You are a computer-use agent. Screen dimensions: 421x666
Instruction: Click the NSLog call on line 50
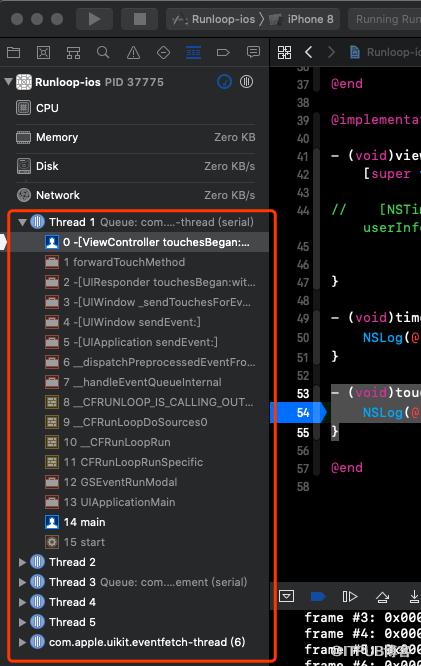(382, 338)
